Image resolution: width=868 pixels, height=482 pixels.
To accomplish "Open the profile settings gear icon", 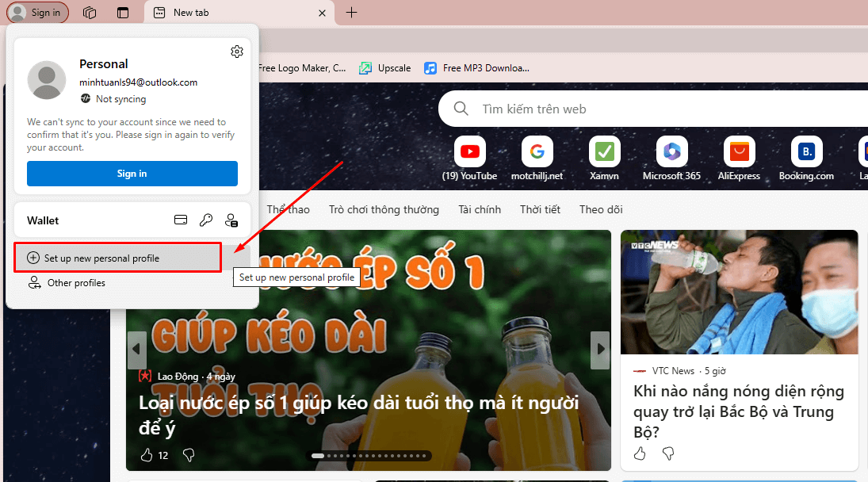I will click(237, 52).
